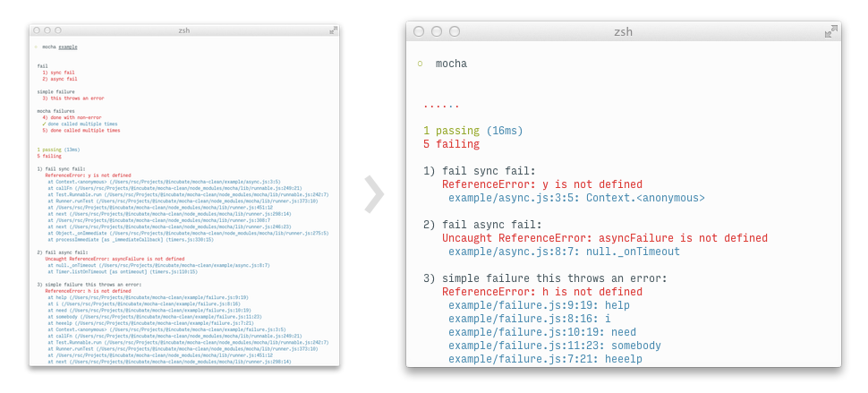This screenshot has height=393, width=868.
Task: Click '1) fail sync fail:' in left window
Action: click(x=62, y=169)
